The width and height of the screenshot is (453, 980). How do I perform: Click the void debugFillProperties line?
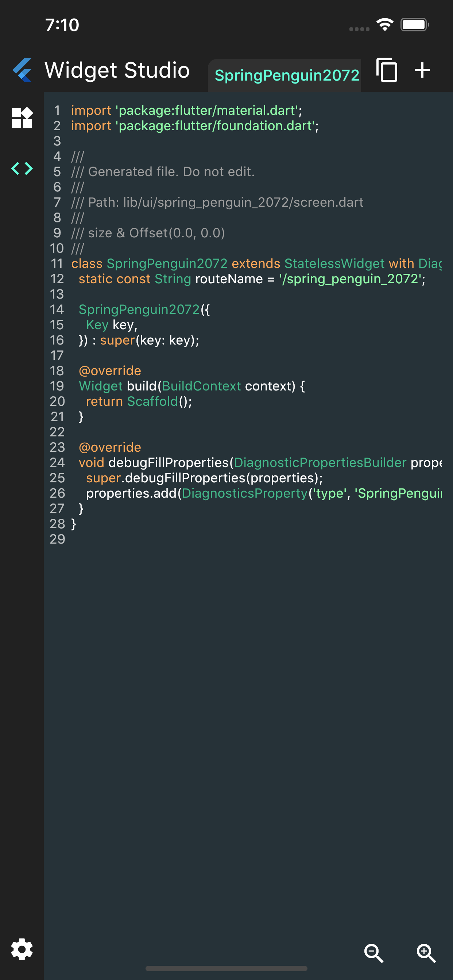pyautogui.click(x=260, y=462)
